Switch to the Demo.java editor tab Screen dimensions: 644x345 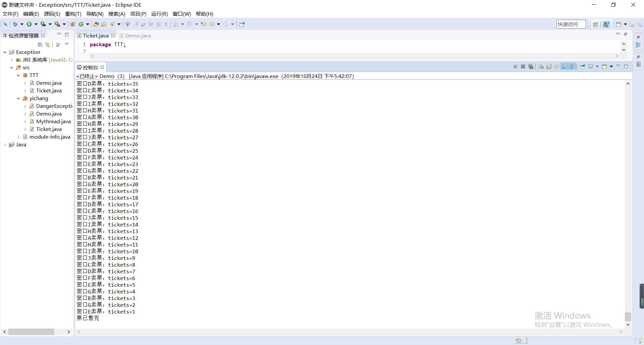(x=135, y=36)
